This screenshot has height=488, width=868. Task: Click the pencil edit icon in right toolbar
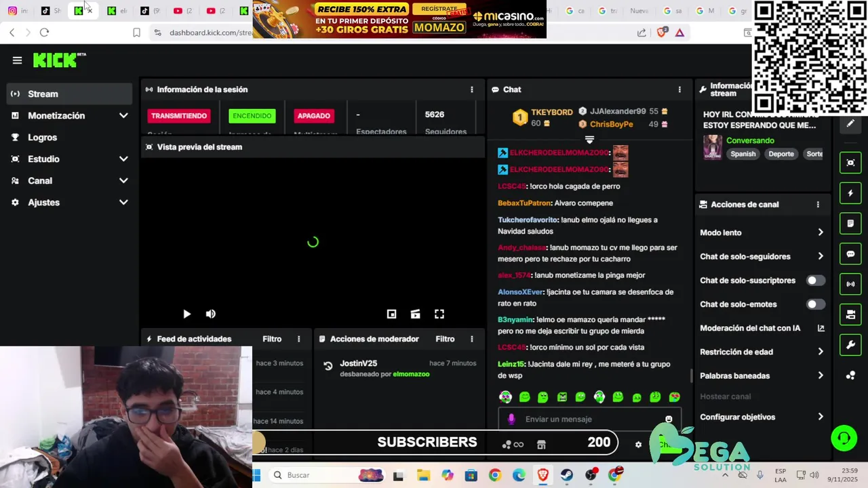pos(850,123)
